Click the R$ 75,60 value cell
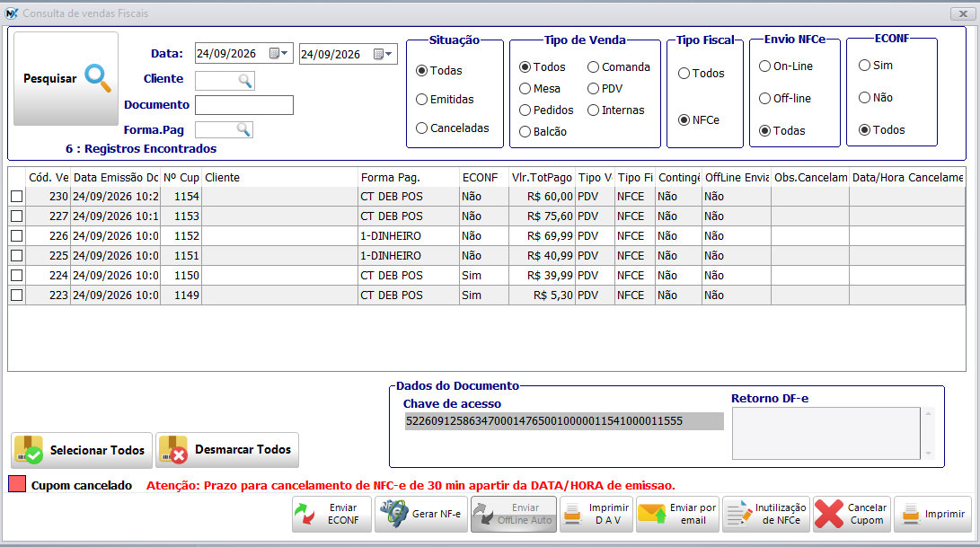Viewport: 980px width, 547px height. pos(542,216)
